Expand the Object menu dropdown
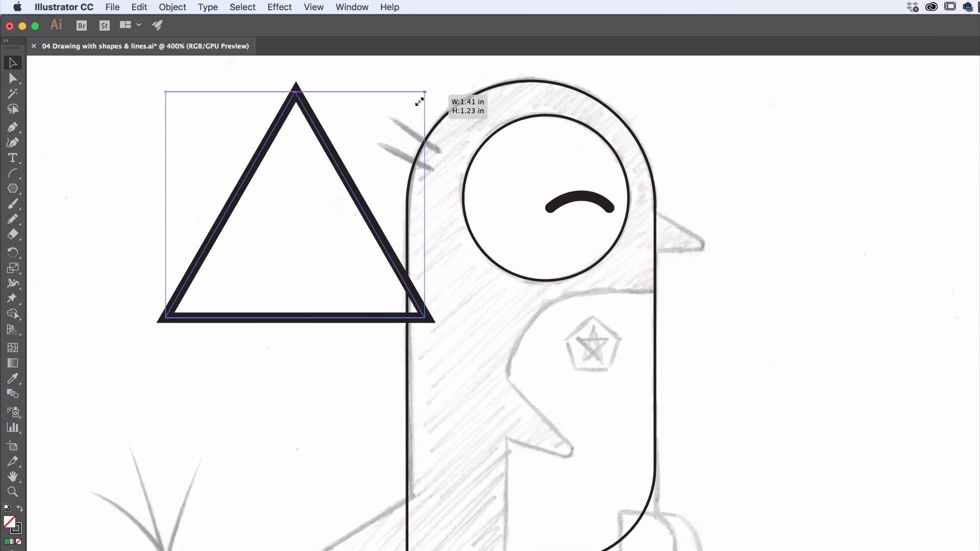980x551 pixels. 173,7
